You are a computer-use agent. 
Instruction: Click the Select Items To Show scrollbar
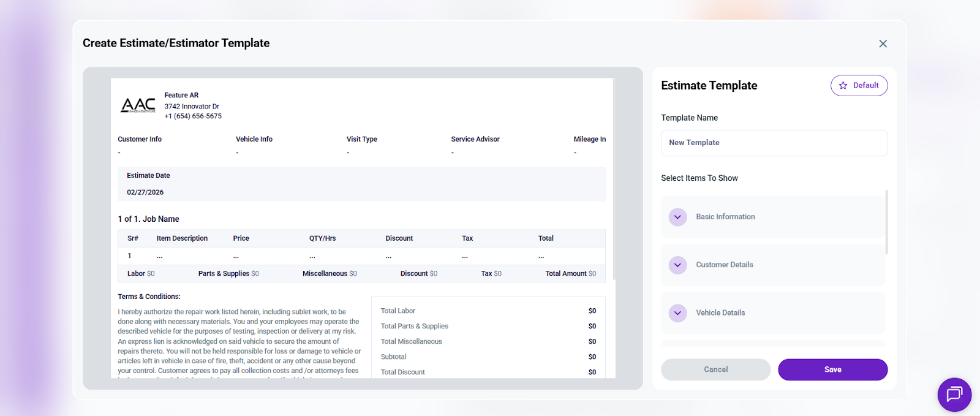[886, 222]
